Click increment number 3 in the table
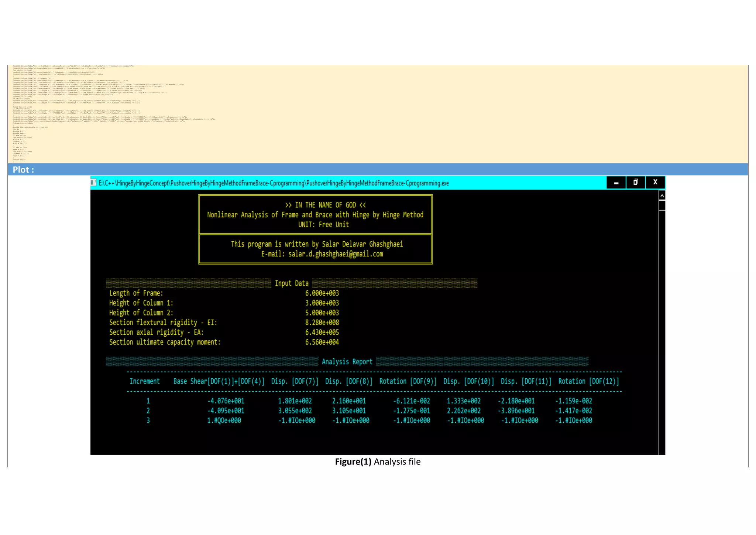756x535 pixels. click(x=148, y=420)
